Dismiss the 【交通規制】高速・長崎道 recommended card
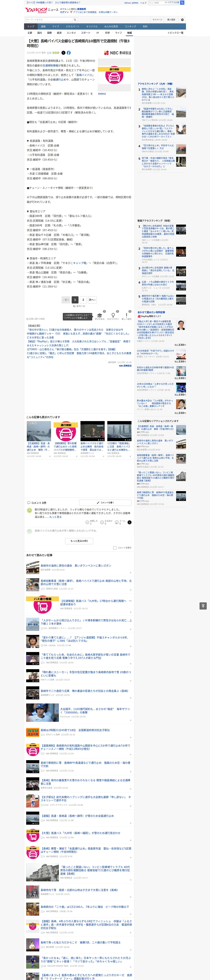210x980 pixels. (x=50, y=456)
